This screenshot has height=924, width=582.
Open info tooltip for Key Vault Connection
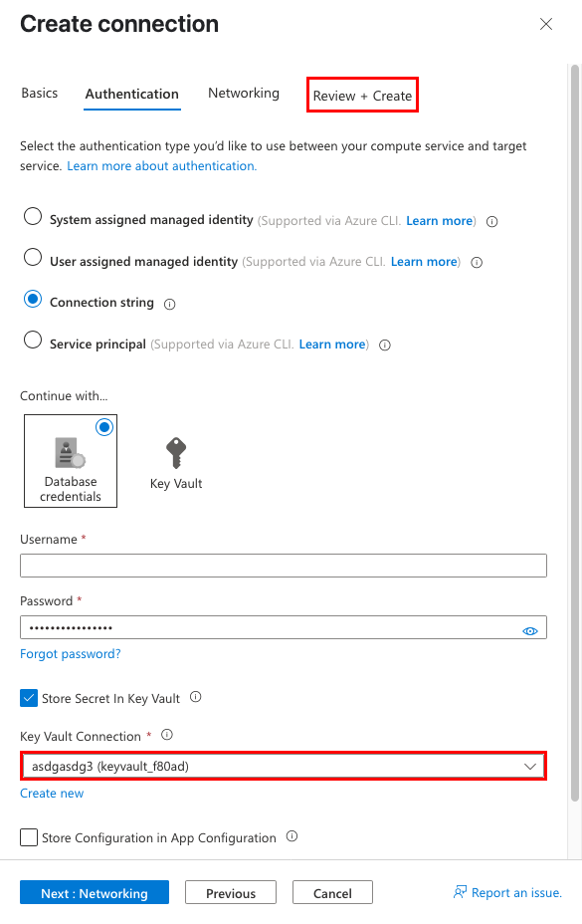point(165,736)
